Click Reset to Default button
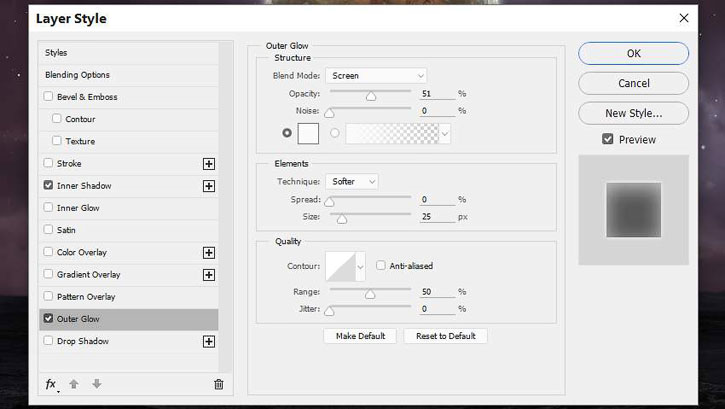Image resolution: width=725 pixels, height=409 pixels. 446,336
